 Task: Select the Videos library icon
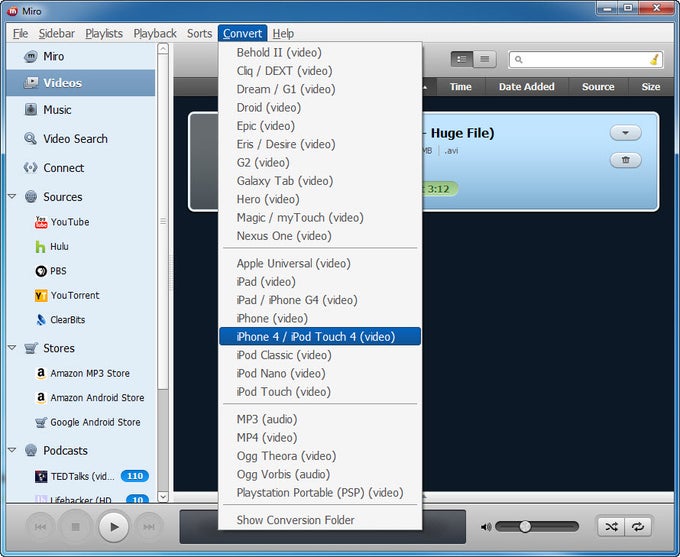click(x=31, y=82)
